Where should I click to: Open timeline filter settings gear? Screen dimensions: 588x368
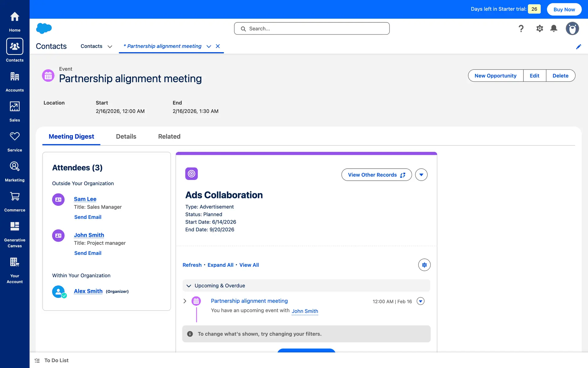point(424,265)
